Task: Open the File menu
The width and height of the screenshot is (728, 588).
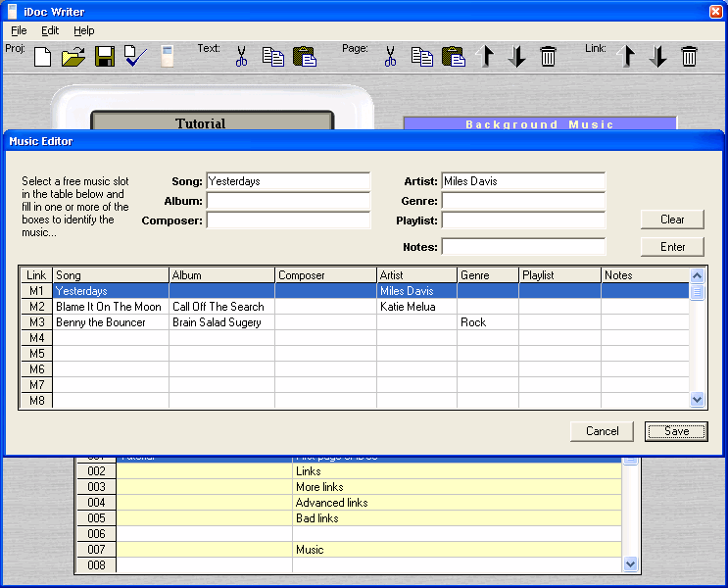Action: click(19, 30)
